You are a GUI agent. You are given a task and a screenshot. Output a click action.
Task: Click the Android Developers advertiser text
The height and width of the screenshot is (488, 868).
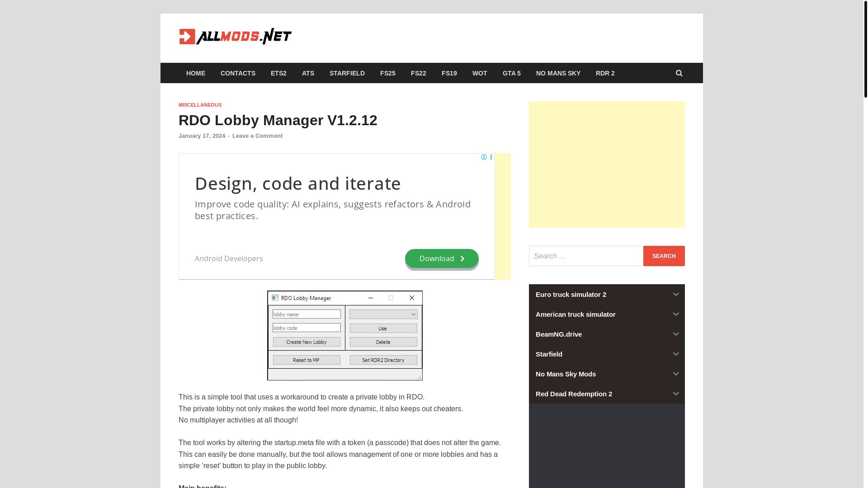coord(229,258)
